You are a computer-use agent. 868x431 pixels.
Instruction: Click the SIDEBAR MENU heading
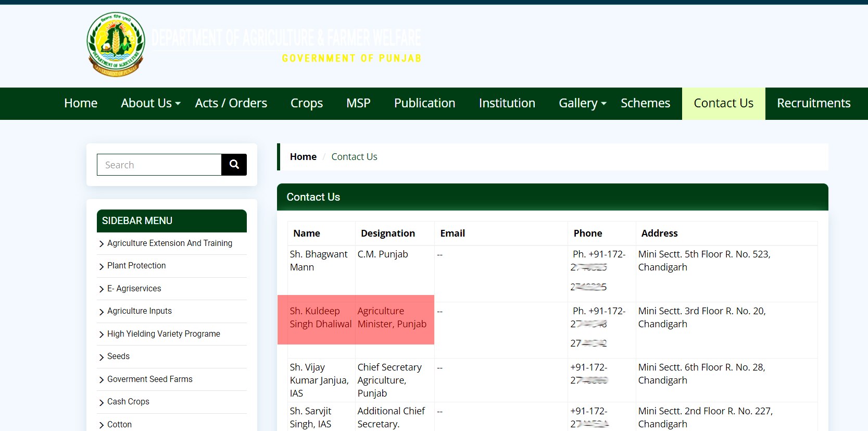(x=172, y=221)
